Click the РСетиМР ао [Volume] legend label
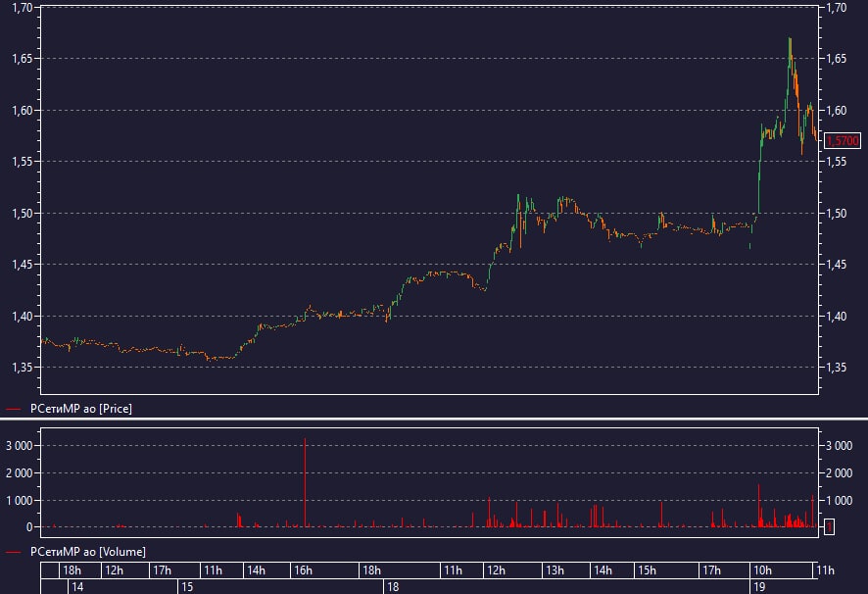868x594 pixels. 88,552
